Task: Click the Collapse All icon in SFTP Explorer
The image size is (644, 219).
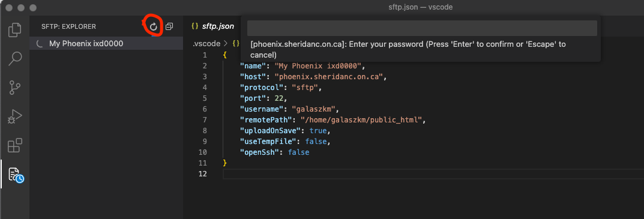Action: (169, 27)
